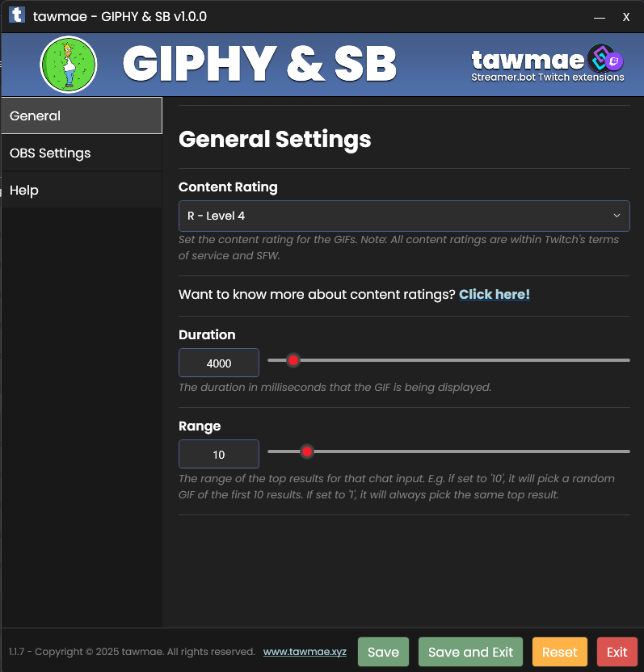Click the tawmae 't' app icon in title bar
The image size is (644, 672).
[x=17, y=15]
